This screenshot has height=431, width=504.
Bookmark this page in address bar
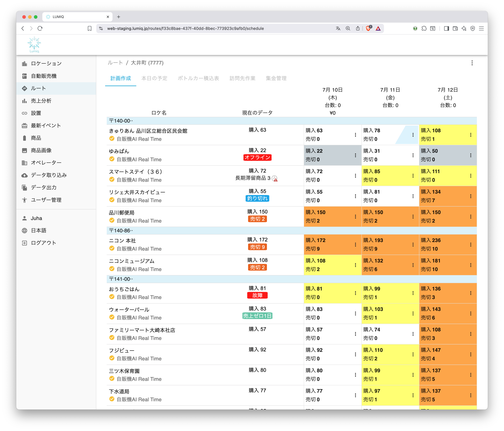point(89,28)
